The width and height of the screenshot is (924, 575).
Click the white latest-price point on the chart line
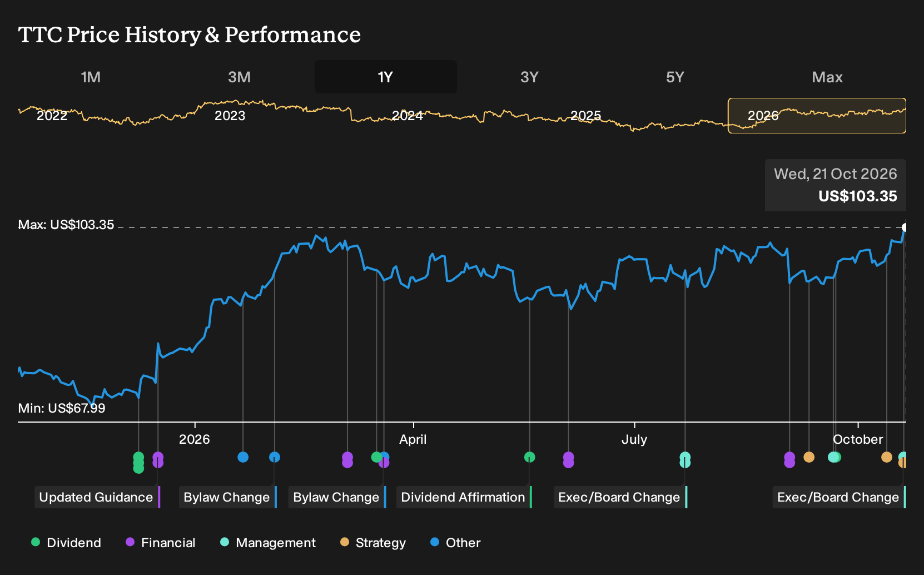click(x=905, y=227)
